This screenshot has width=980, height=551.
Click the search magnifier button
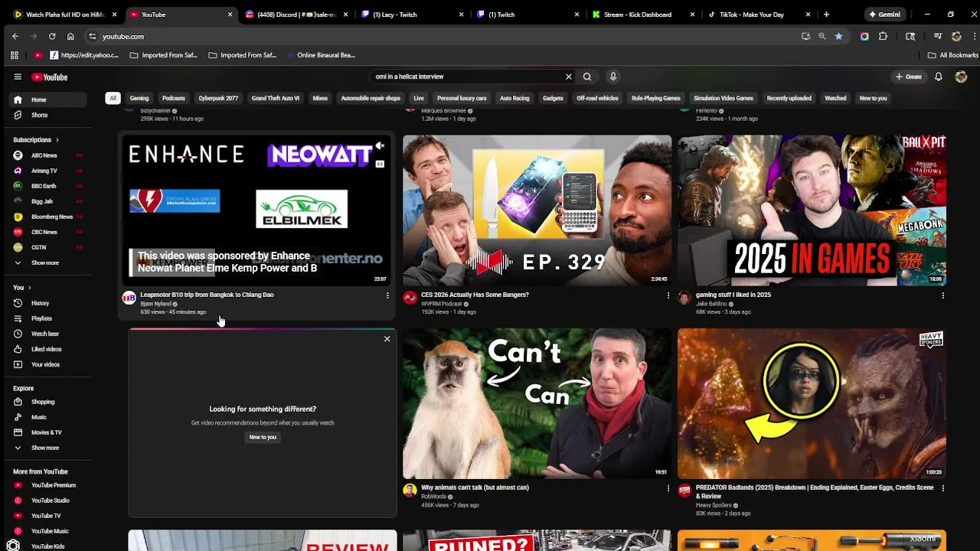(587, 77)
